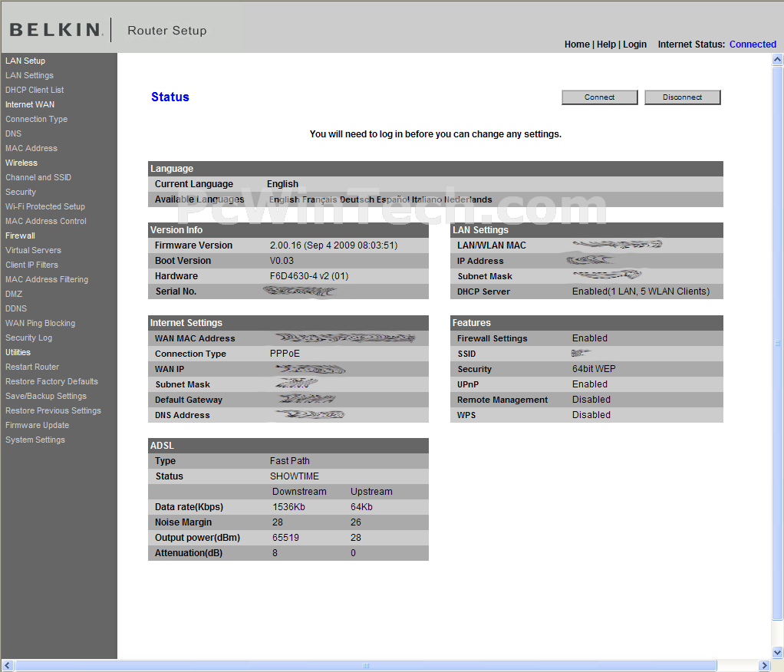Select Restart Router utility

[x=32, y=367]
